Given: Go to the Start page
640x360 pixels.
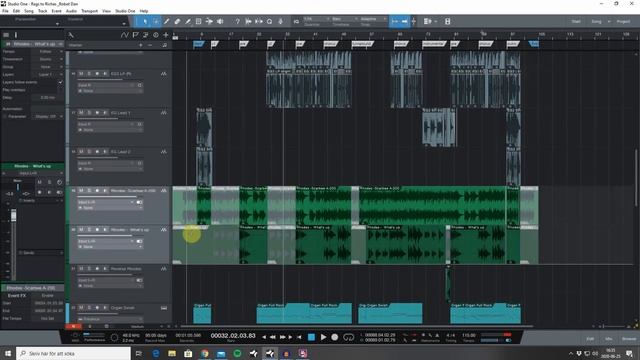Looking at the screenshot, I should (576, 22).
